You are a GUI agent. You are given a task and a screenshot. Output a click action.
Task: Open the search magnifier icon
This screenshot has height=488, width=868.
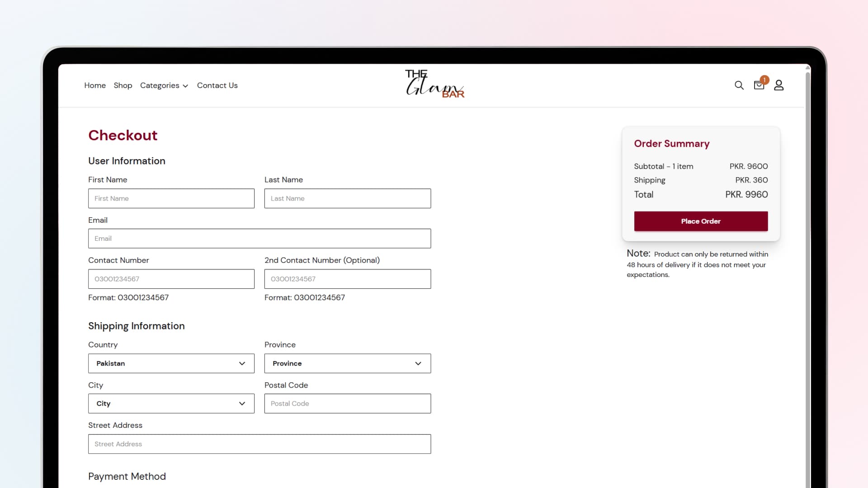tap(739, 85)
